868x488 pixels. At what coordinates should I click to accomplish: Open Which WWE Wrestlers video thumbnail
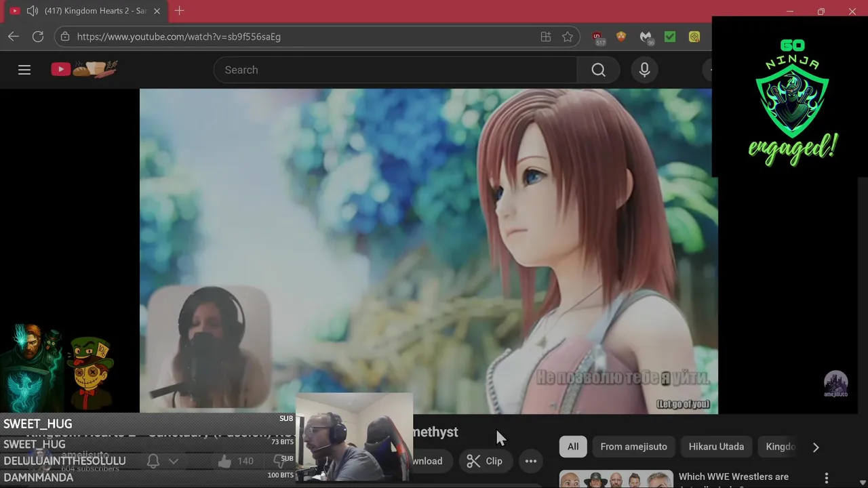pyautogui.click(x=616, y=479)
